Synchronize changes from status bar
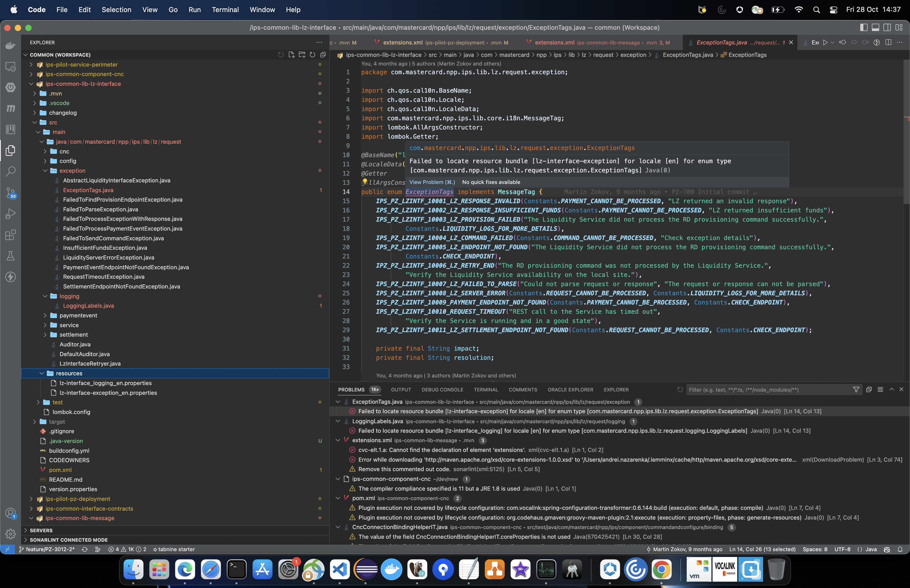The image size is (910, 588). coord(85,549)
